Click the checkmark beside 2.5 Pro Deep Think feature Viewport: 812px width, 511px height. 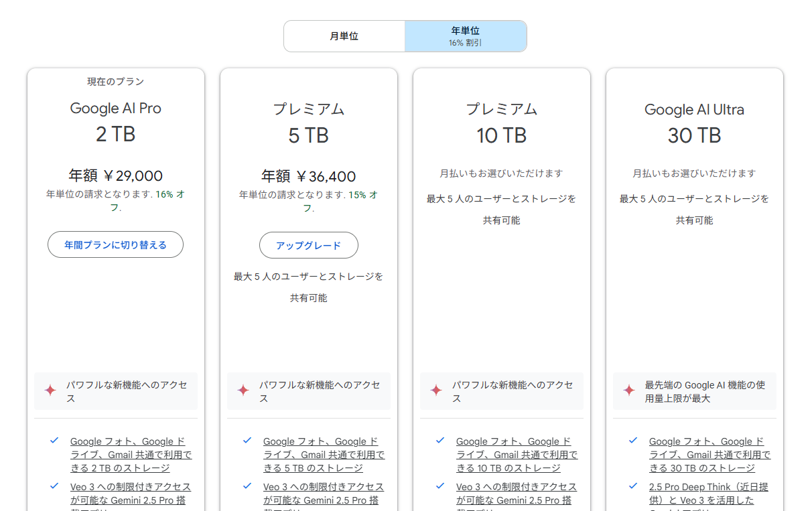[x=633, y=486]
